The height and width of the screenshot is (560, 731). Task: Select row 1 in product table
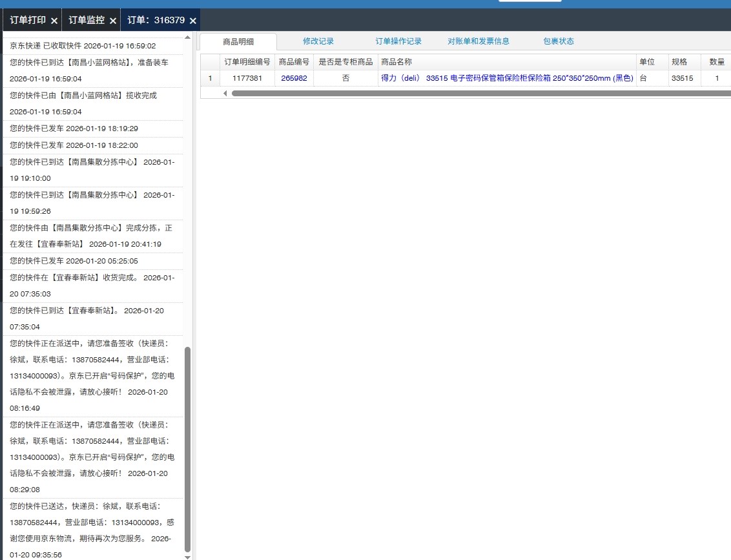[209, 78]
